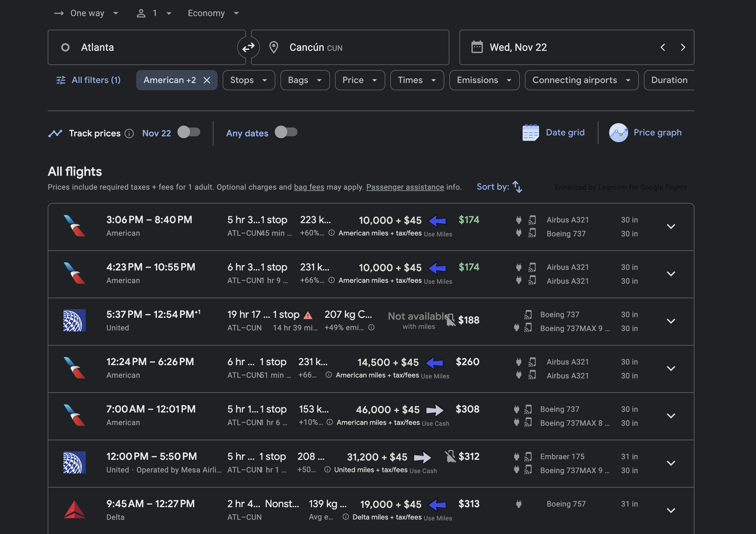756x534 pixels.
Task: Turn on the Any dates toggle
Action: point(286,132)
